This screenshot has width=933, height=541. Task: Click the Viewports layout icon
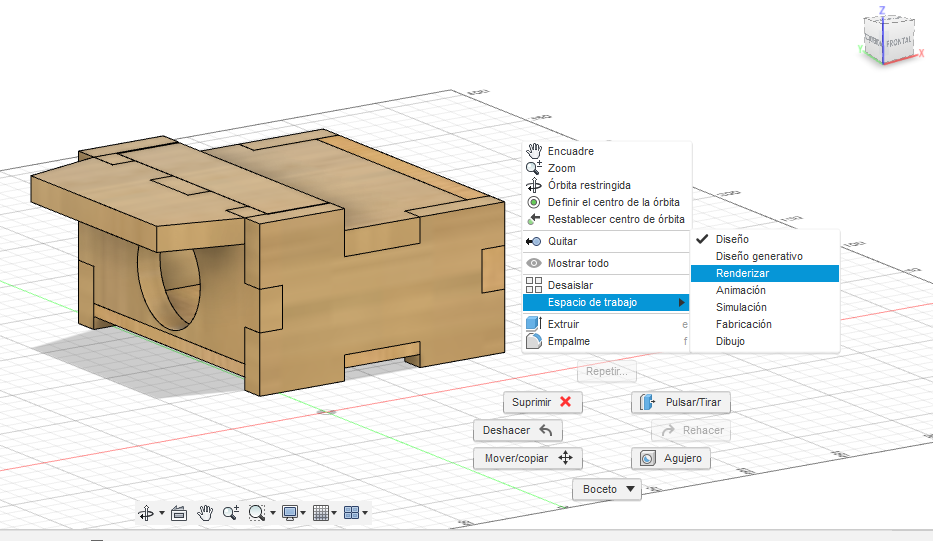(352, 513)
